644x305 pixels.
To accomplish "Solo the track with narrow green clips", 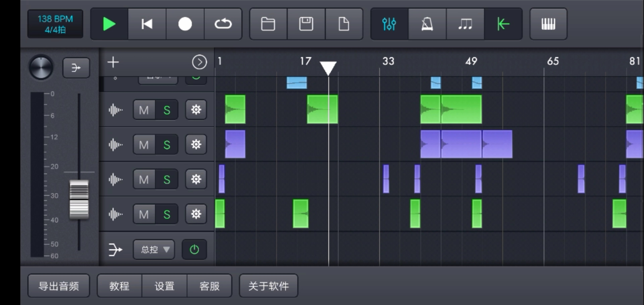I will click(x=167, y=214).
